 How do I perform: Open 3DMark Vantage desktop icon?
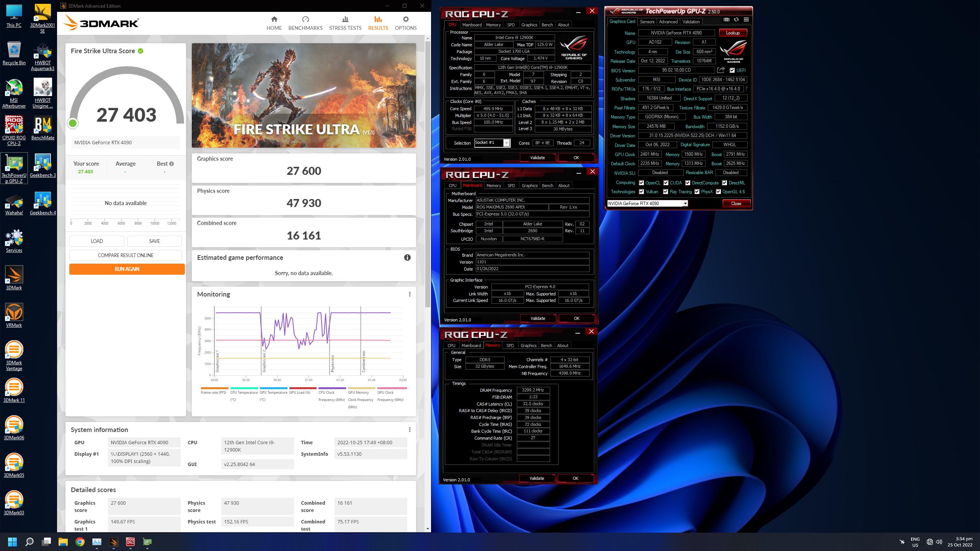(x=14, y=355)
